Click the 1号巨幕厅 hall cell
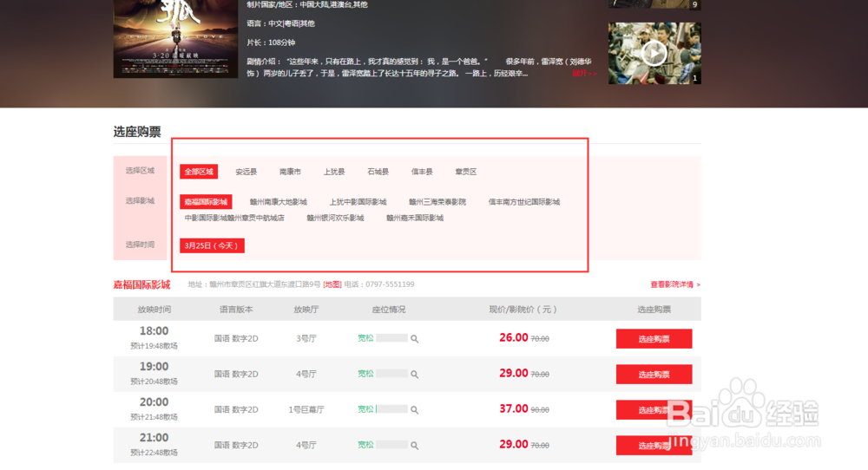Image resolution: width=868 pixels, height=470 pixels. coord(306,409)
